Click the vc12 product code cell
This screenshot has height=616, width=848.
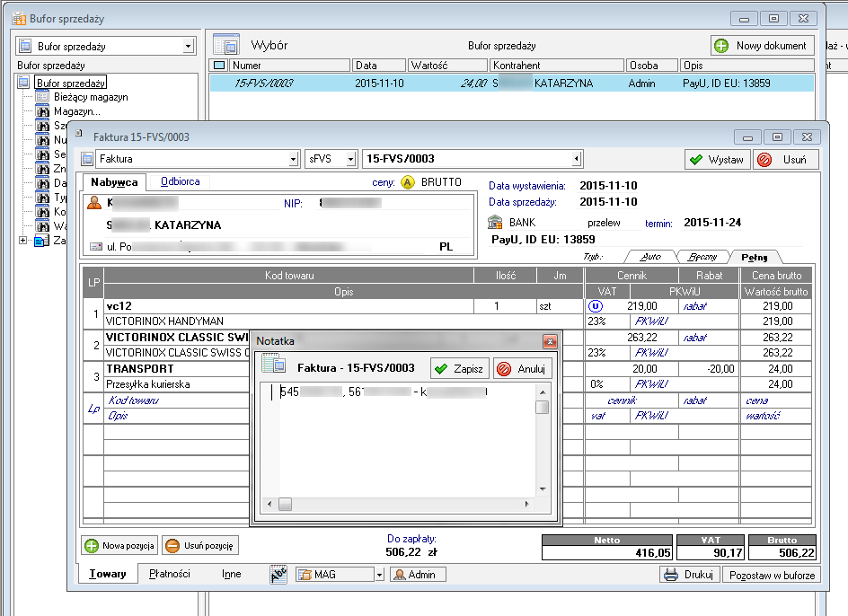[x=288, y=306]
